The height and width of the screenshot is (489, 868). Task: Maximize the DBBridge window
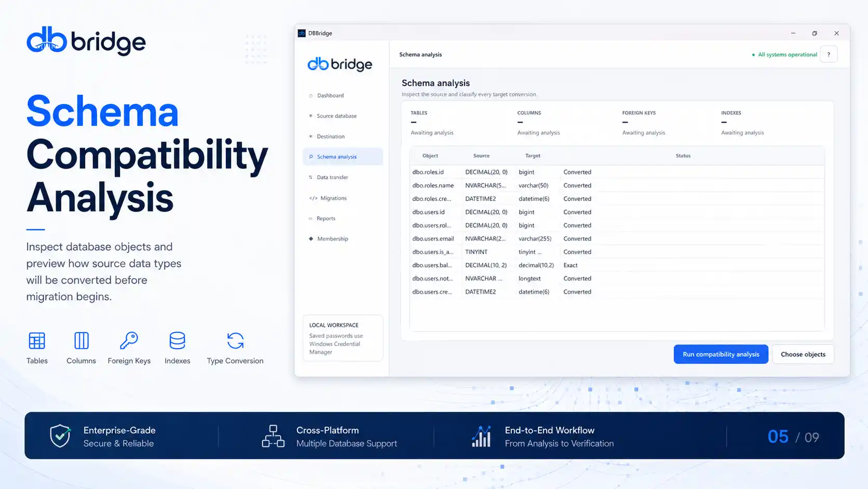tap(815, 33)
